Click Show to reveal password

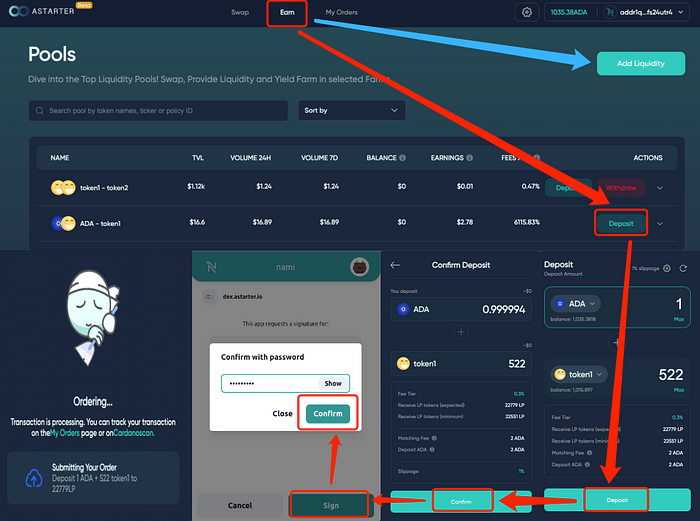[x=333, y=383]
